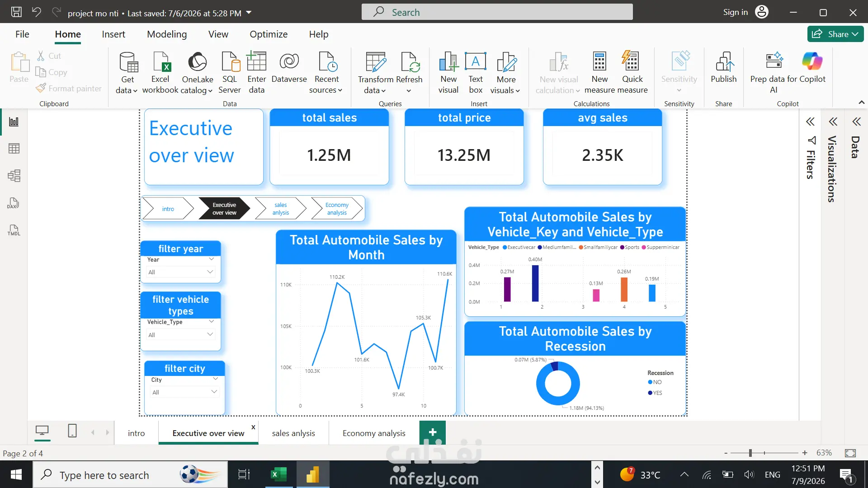Open DAX query view
The height and width of the screenshot is (488, 868).
click(14, 203)
